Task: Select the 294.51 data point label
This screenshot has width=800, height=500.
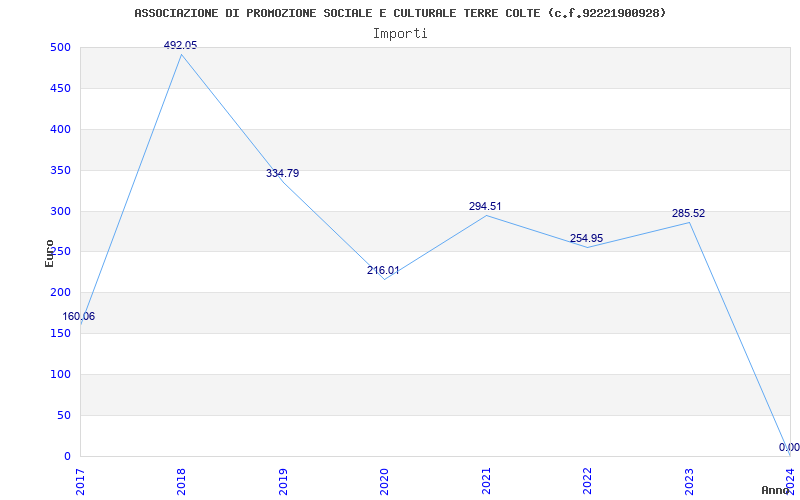Action: (x=485, y=207)
